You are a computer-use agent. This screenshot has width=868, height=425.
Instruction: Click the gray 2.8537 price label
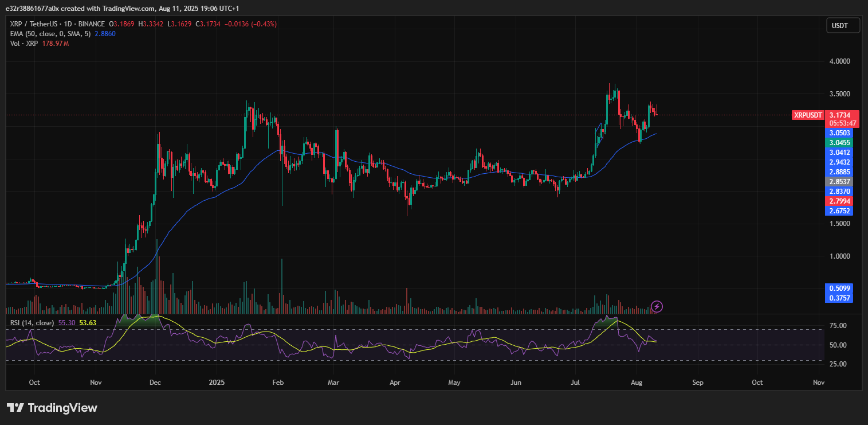pyautogui.click(x=839, y=182)
